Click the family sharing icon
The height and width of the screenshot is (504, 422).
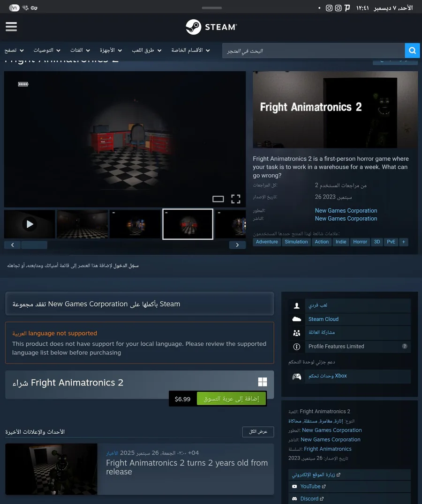[296, 333]
